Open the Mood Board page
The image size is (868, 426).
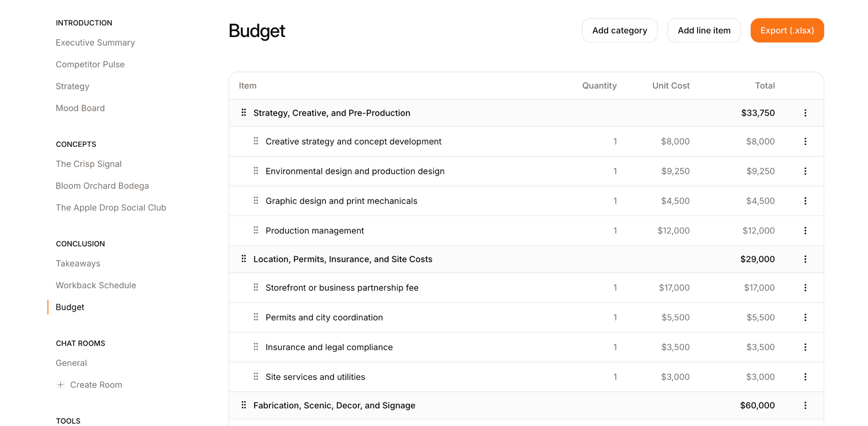click(x=80, y=108)
